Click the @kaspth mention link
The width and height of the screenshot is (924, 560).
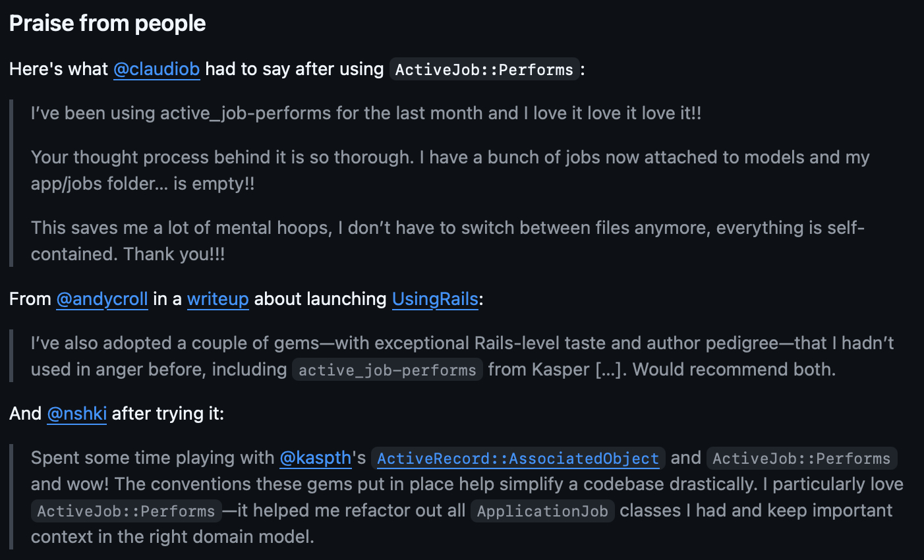(315, 458)
